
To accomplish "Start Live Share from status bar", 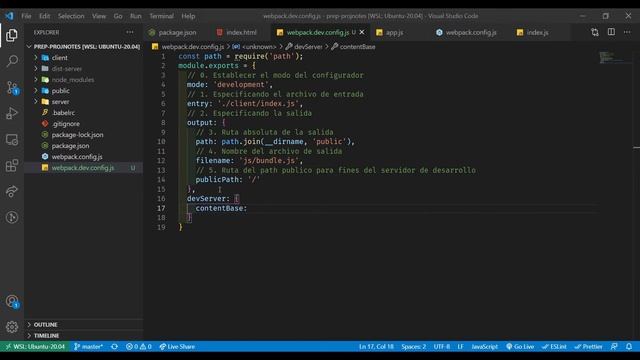I will (x=177, y=347).
